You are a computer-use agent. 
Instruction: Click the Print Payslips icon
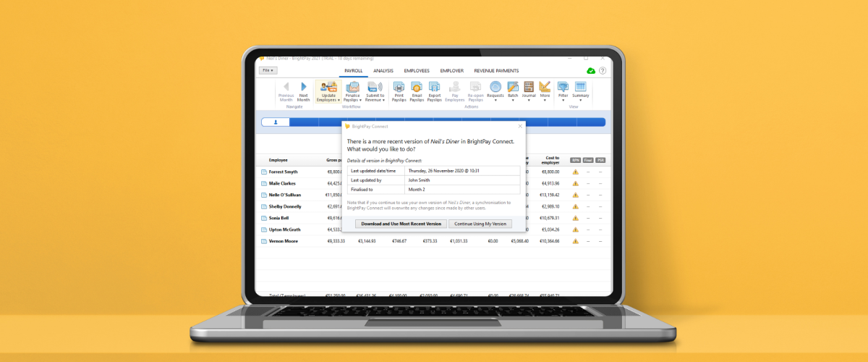point(399,87)
